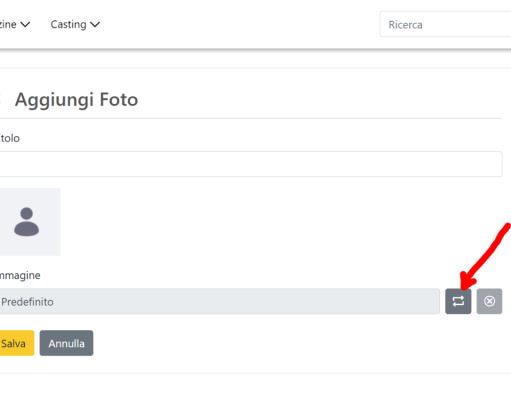
Task: Click the change image swap-arrows icon
Action: pyautogui.click(x=458, y=301)
